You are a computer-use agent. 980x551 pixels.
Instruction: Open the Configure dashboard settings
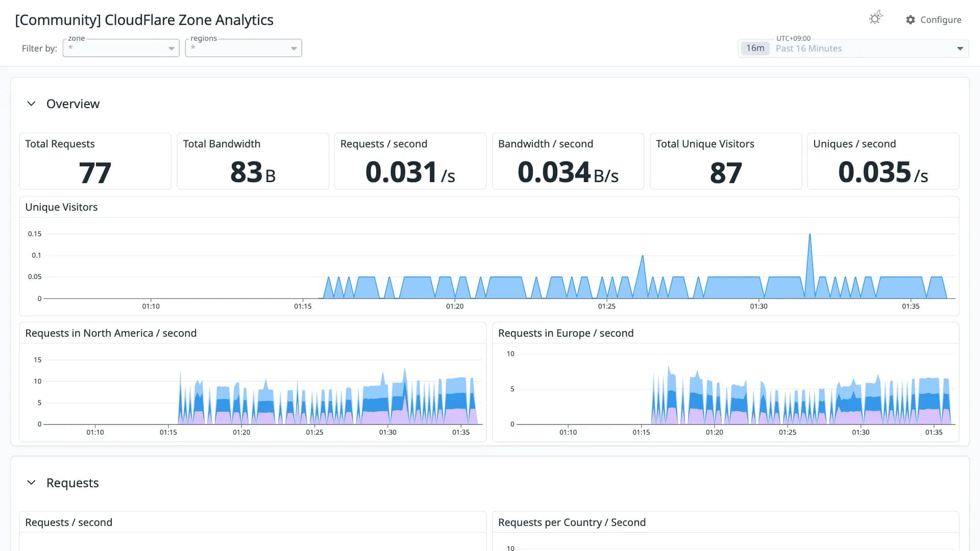click(934, 20)
